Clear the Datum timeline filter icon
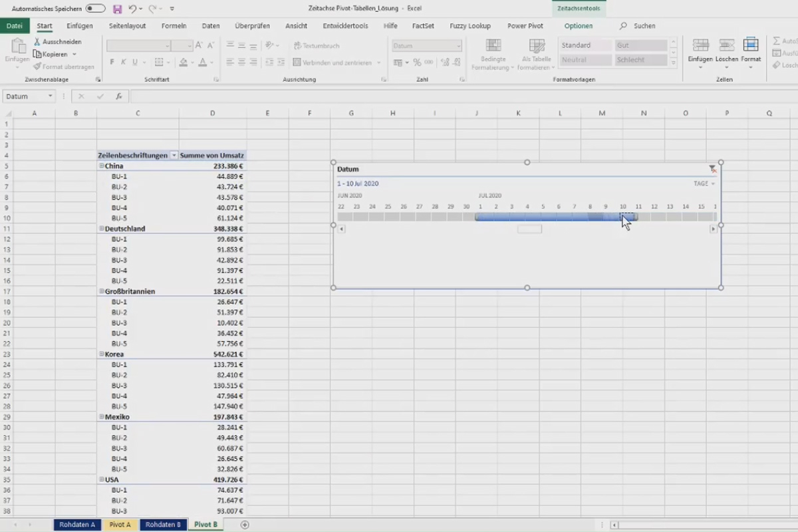The height and width of the screenshot is (532, 798). click(x=712, y=169)
